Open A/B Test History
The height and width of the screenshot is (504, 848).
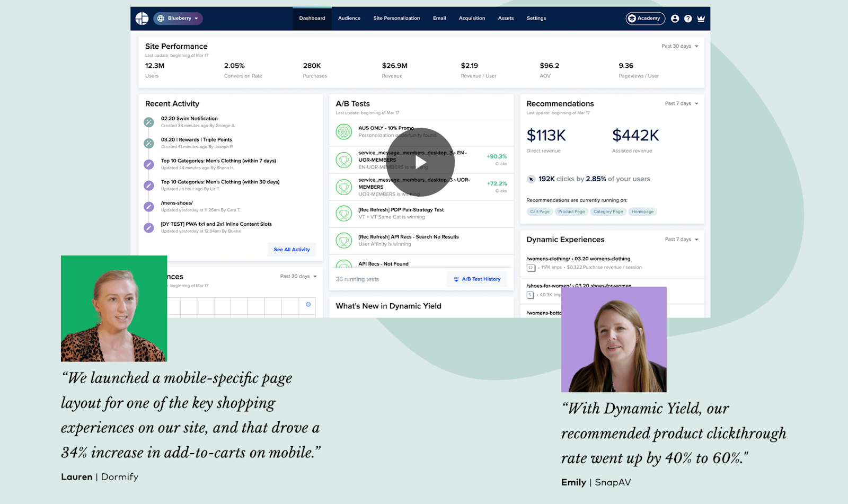pyautogui.click(x=477, y=279)
